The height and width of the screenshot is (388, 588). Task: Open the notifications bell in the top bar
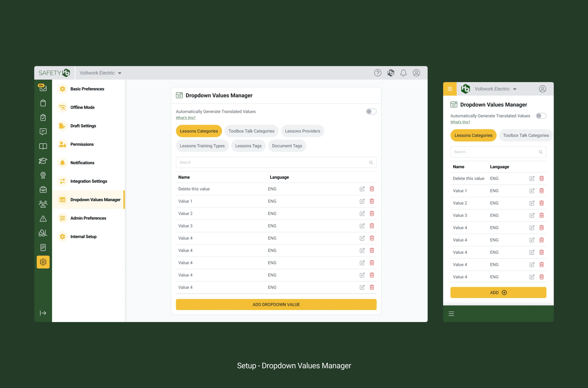click(403, 73)
